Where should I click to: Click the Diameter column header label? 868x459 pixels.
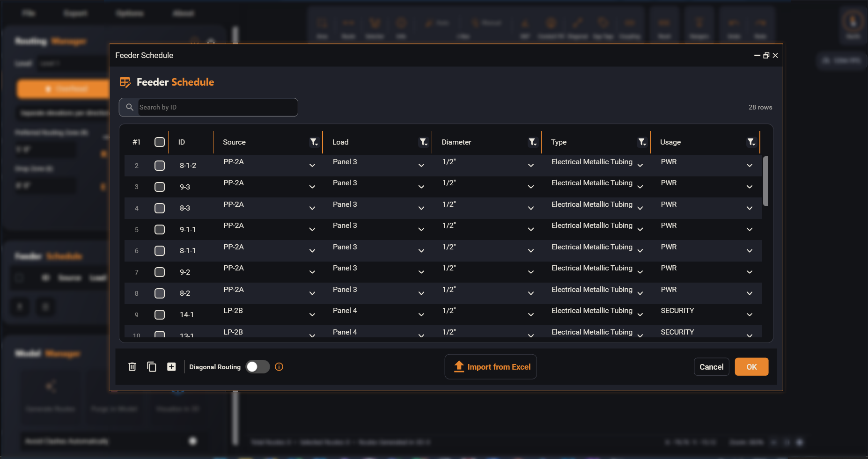(456, 142)
